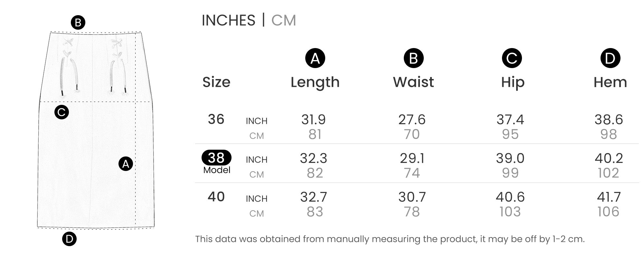644x260 pixels.
Task: Select size 40 row label
Action: [x=216, y=196]
